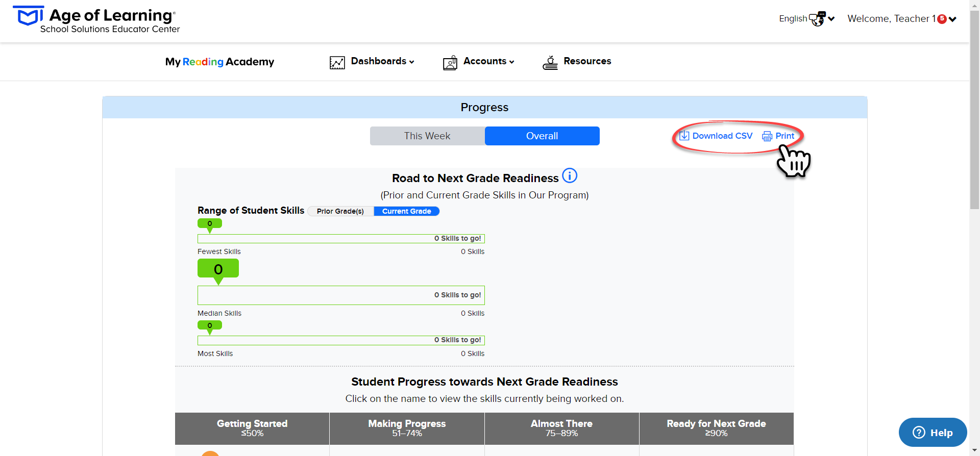Image resolution: width=980 pixels, height=456 pixels.
Task: Click the Getting Started column header
Action: click(252, 428)
